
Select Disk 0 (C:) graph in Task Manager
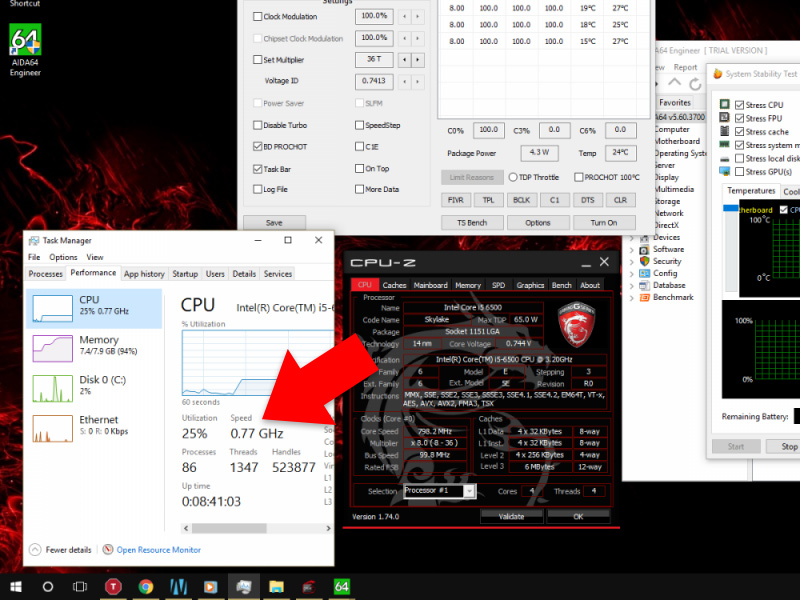tap(53, 388)
